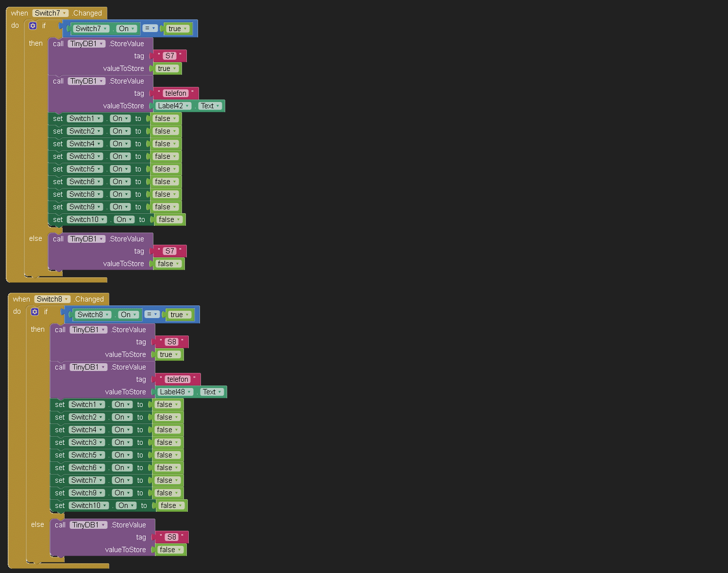
Task: Select the 'then' label in Switch8 handler
Action: (x=37, y=329)
